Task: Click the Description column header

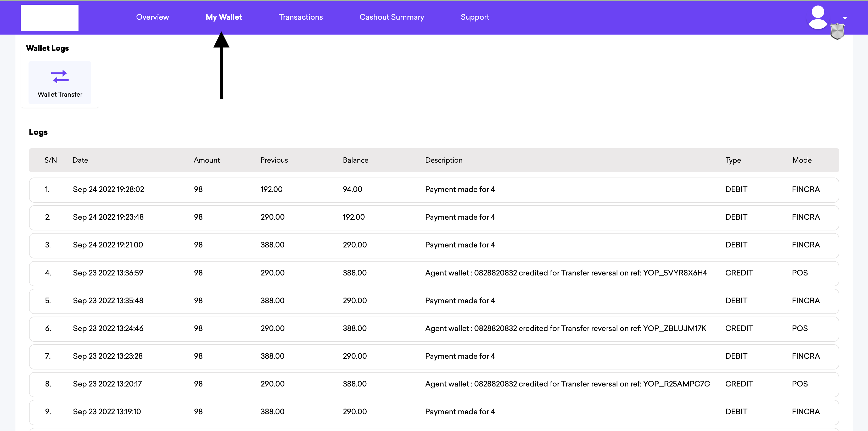Action: coord(444,160)
